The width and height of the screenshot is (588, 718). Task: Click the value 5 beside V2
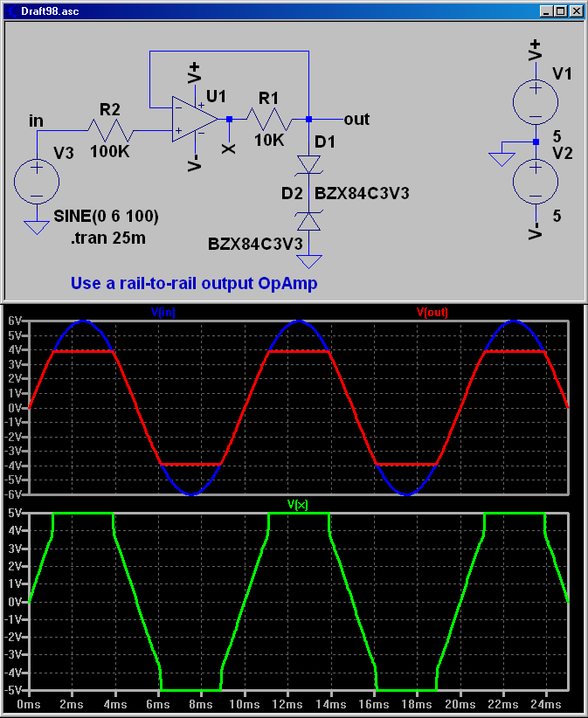point(557,216)
